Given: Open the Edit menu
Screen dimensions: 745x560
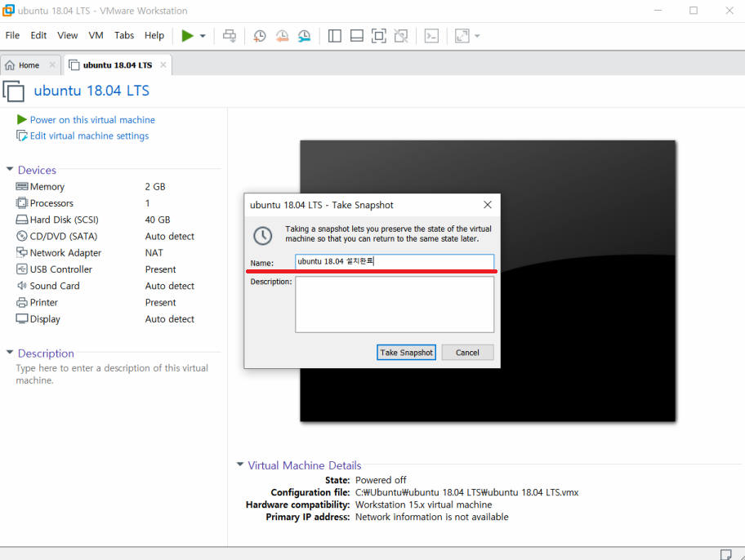Looking at the screenshot, I should pos(38,35).
